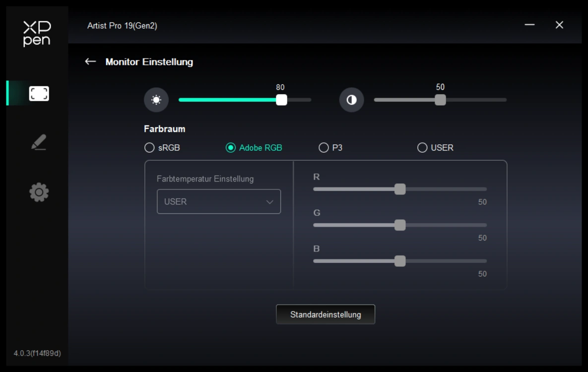Click the contrast half-circle icon
The image size is (588, 372).
click(351, 100)
